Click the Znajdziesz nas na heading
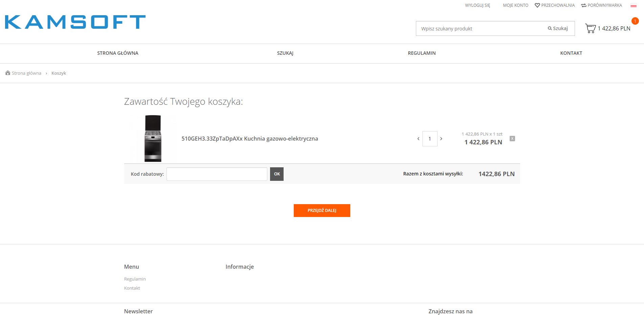This screenshot has width=644, height=315. pyautogui.click(x=450, y=311)
